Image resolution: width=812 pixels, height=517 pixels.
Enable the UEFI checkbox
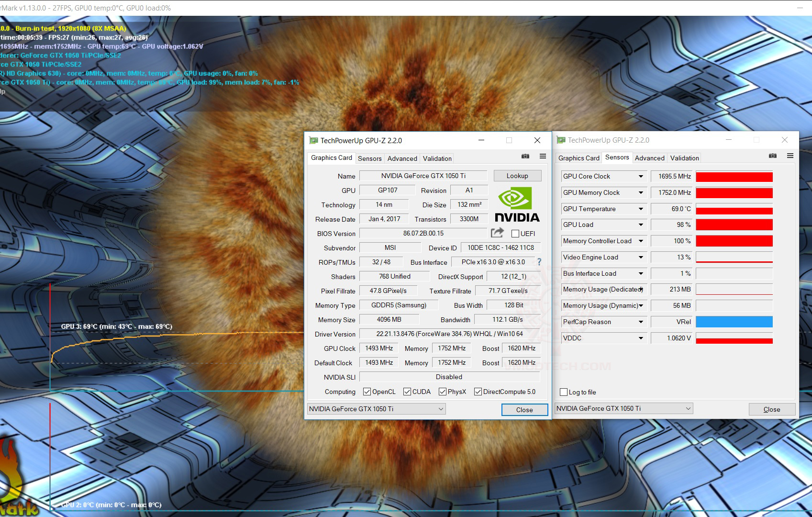[516, 233]
